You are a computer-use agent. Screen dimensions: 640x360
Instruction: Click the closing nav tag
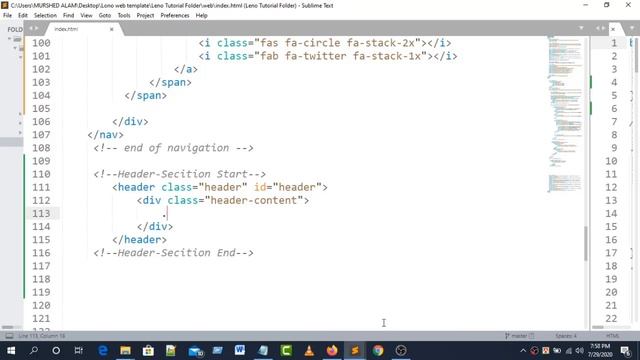pos(105,135)
